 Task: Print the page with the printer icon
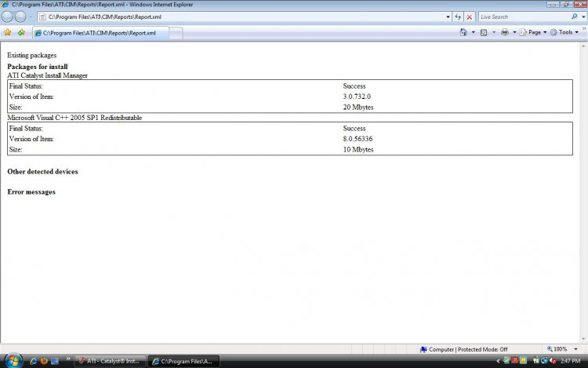(505, 32)
